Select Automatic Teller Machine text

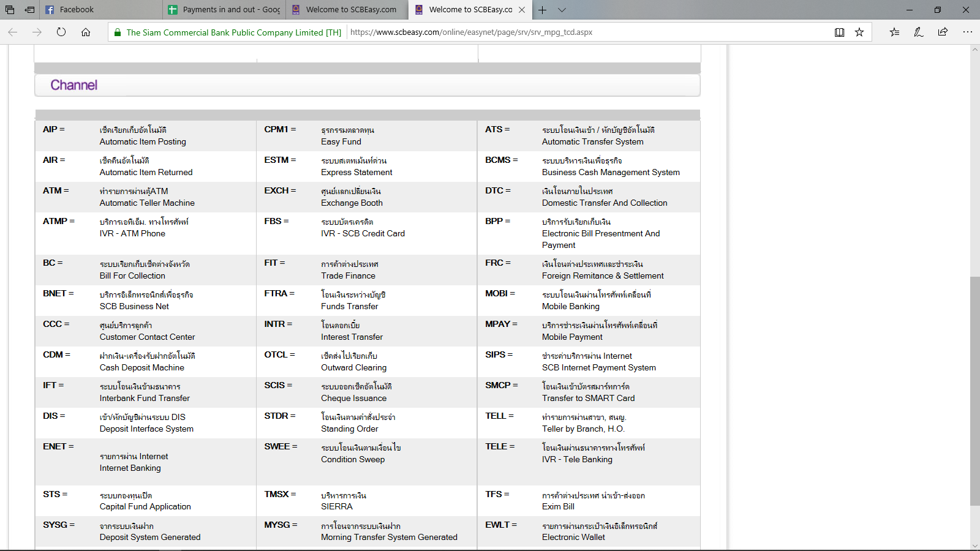point(147,203)
